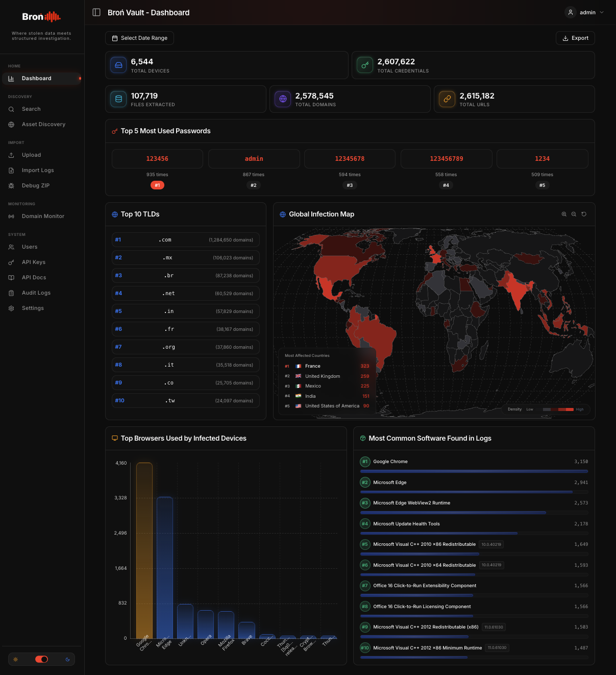Open Asset Discovery page
The image size is (616, 675).
(42, 125)
